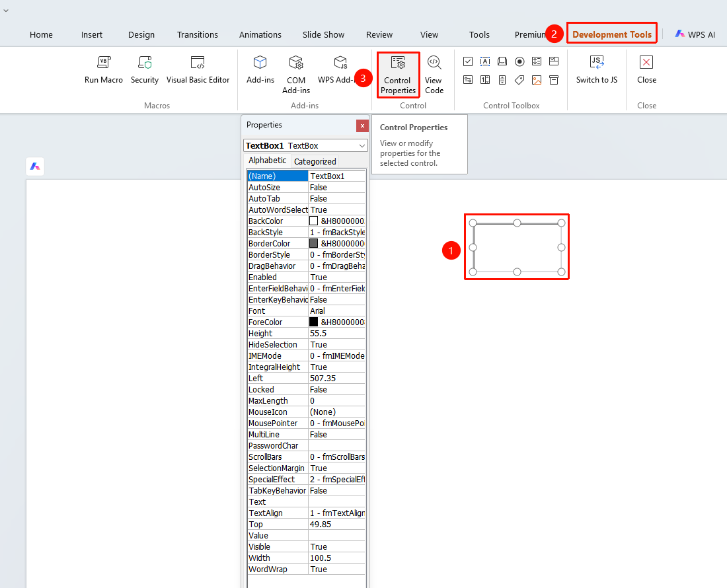727x588 pixels.
Task: Open the Add-ins dialog
Action: [260, 69]
